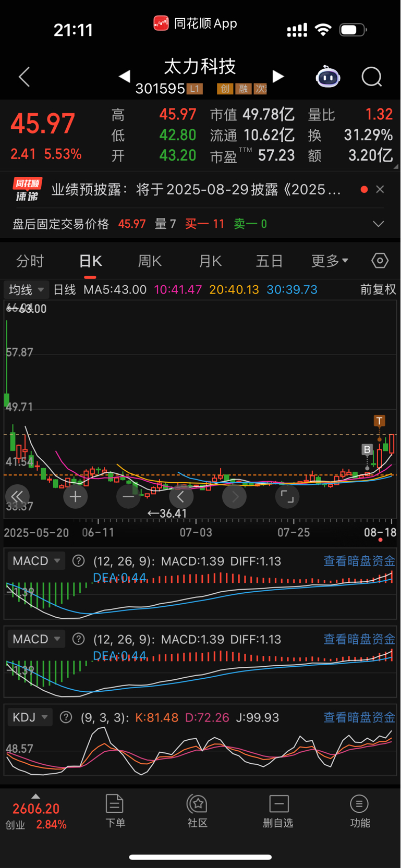Tap the 2606.20 index value
401x868 pixels.
36,809
